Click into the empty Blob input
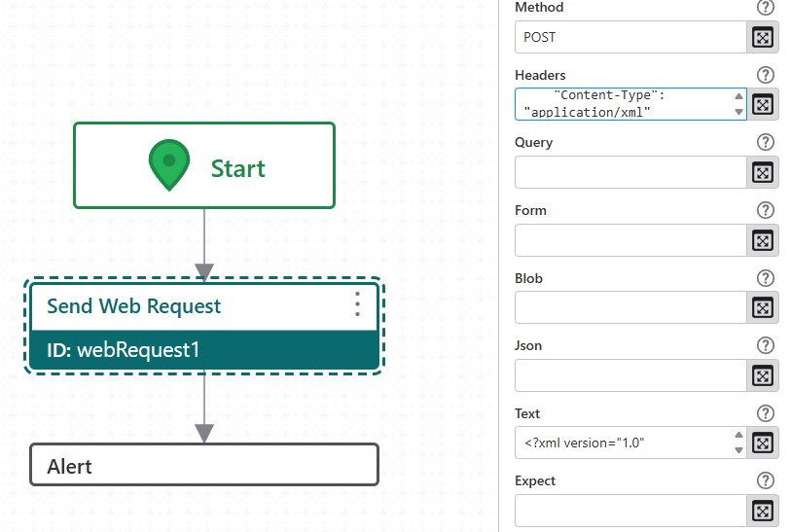 (x=630, y=307)
